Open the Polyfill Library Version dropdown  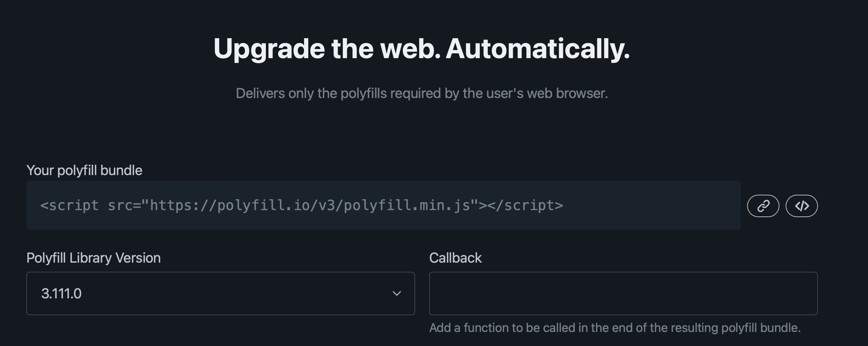[x=221, y=293]
